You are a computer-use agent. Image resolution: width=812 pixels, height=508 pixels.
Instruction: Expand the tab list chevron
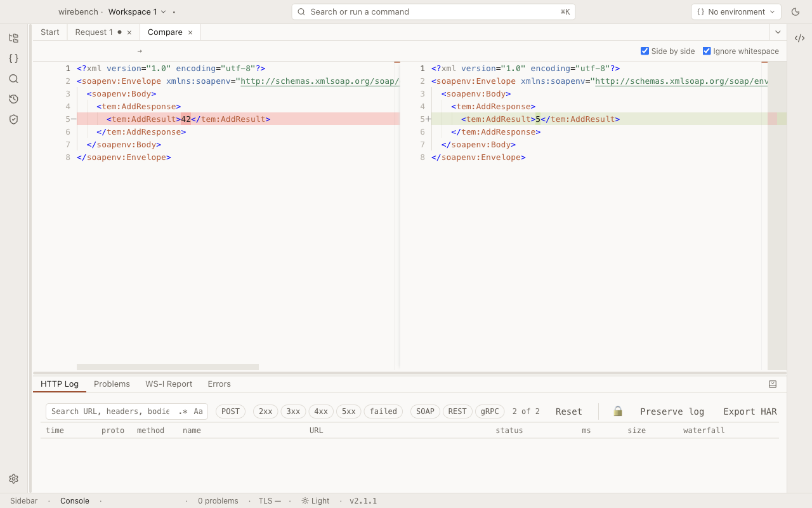tap(778, 32)
